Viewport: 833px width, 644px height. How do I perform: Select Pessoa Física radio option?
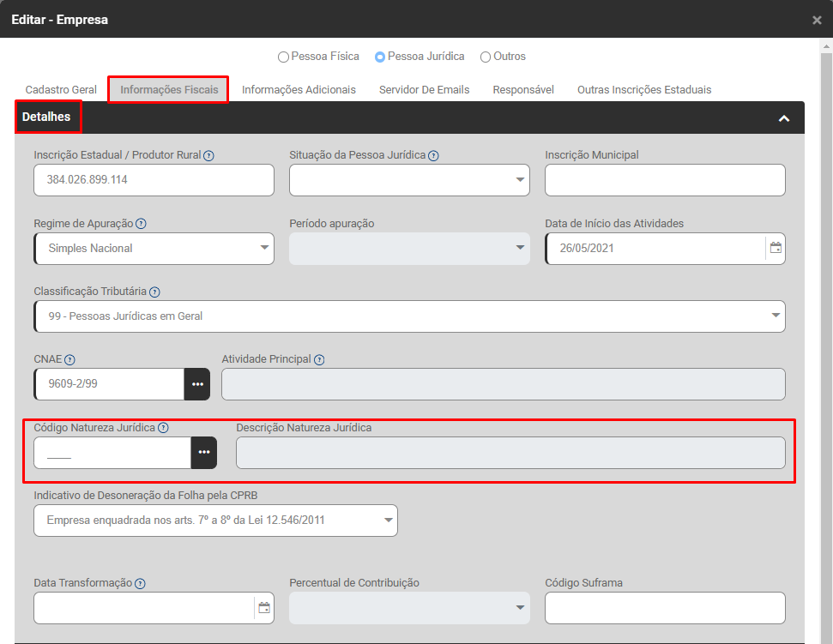pos(283,57)
